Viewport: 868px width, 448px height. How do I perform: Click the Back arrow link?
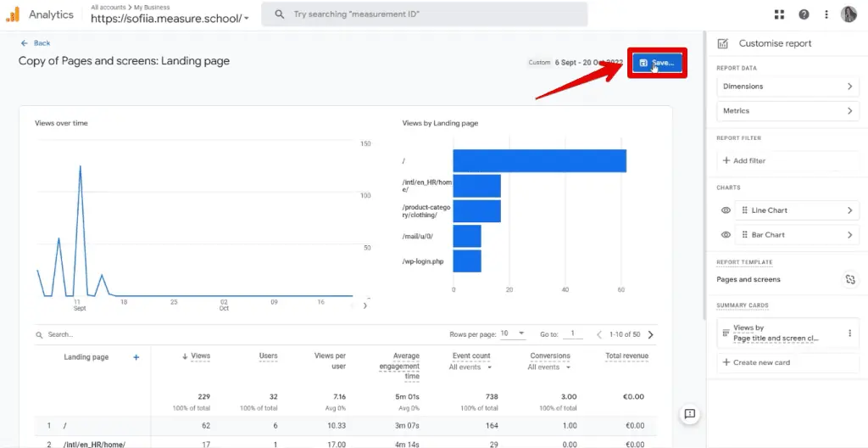(36, 42)
